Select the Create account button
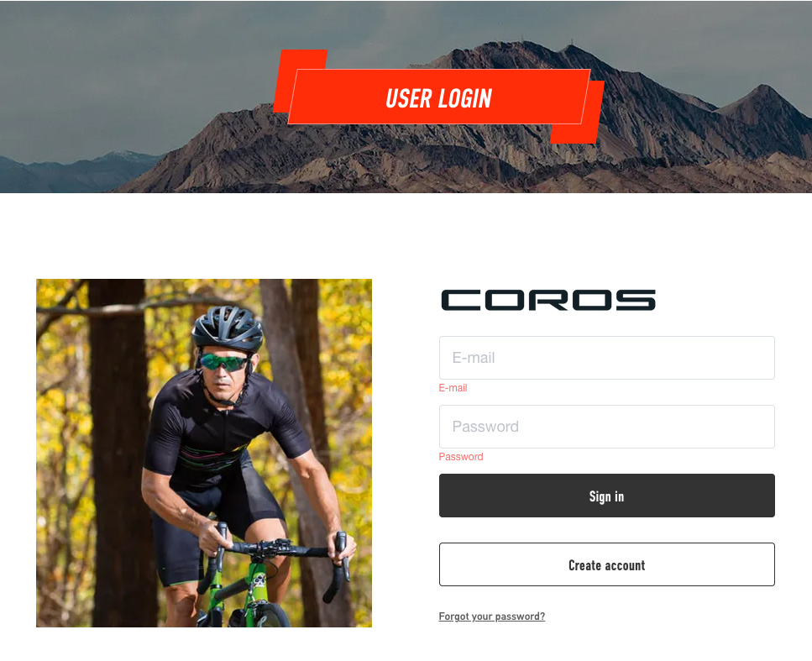 [607, 564]
